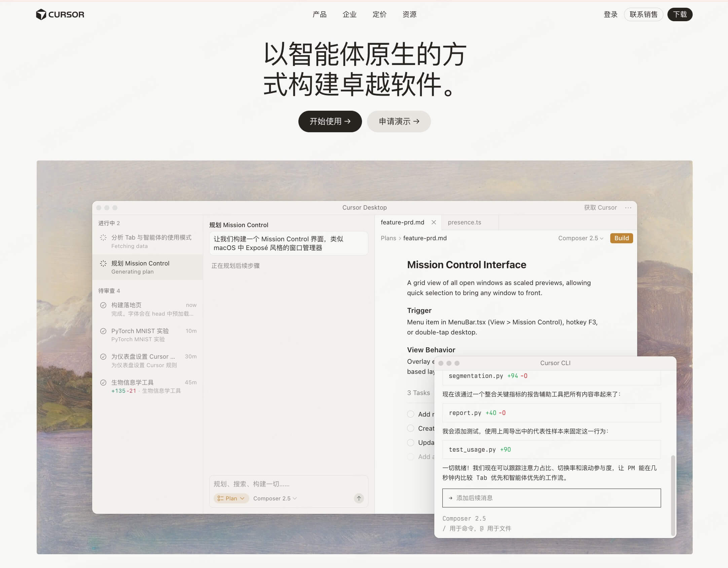Image resolution: width=728 pixels, height=568 pixels.
Task: Click the 登录 link
Action: 611,14
